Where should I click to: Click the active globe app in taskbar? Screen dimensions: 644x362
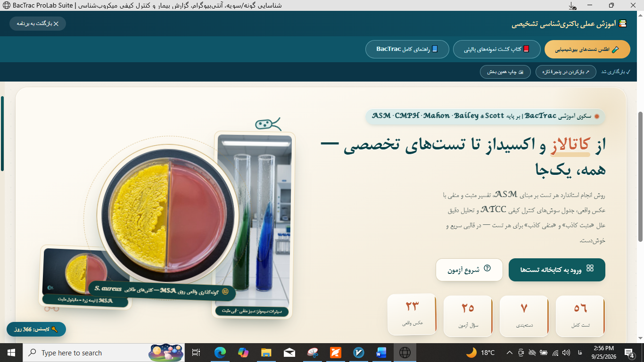point(405,353)
